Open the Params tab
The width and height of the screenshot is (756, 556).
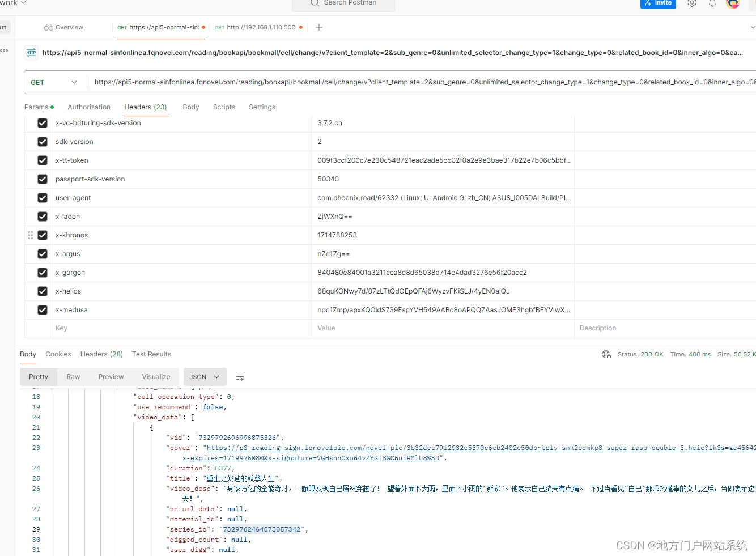[x=39, y=107]
